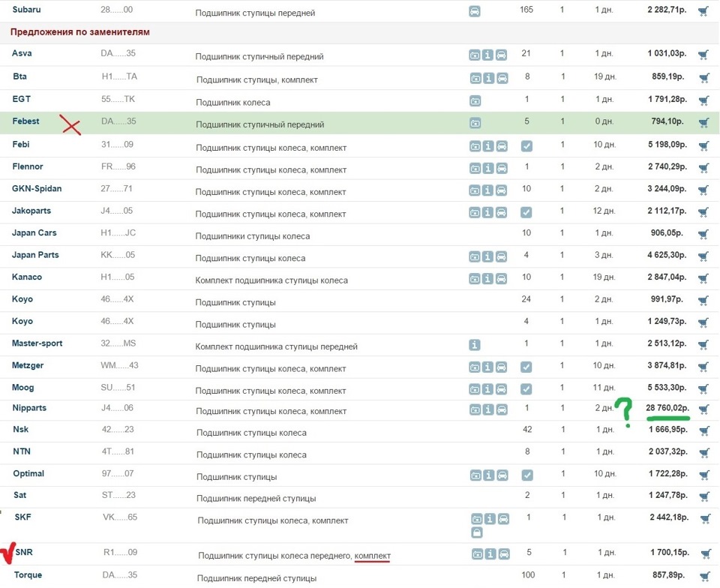The width and height of the screenshot is (720, 588).
Task: Click 'Комплект подшипника ступицы передней' text
Action: point(277,346)
